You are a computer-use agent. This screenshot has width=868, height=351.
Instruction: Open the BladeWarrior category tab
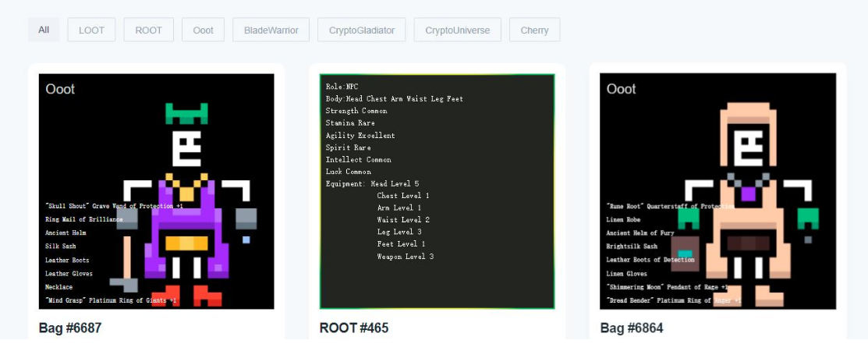[271, 30]
